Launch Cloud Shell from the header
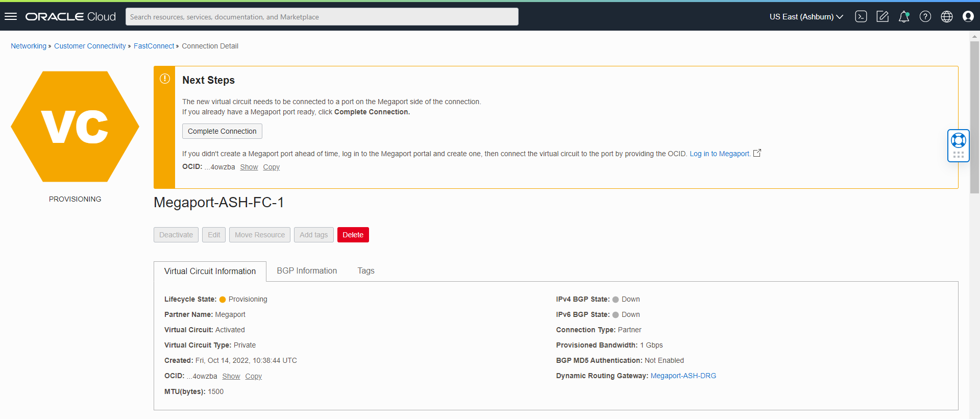Image resolution: width=980 pixels, height=419 pixels. pos(861,17)
